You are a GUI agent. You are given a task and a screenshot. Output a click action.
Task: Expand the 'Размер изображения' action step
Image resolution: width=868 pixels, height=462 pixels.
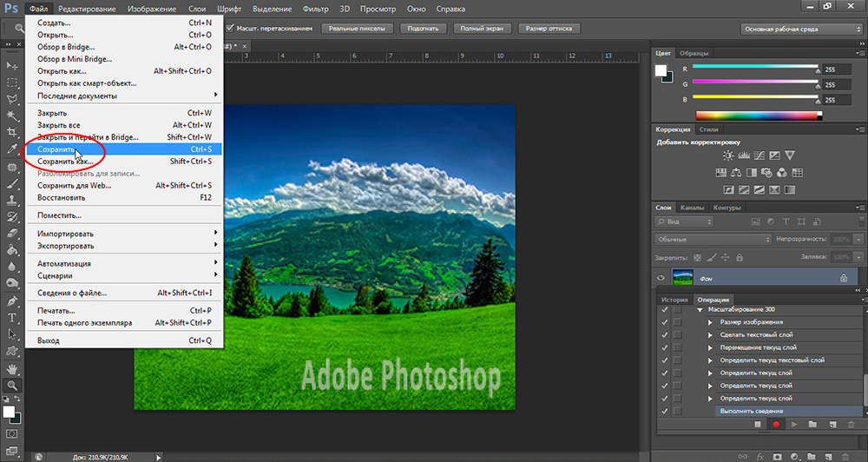tap(710, 322)
